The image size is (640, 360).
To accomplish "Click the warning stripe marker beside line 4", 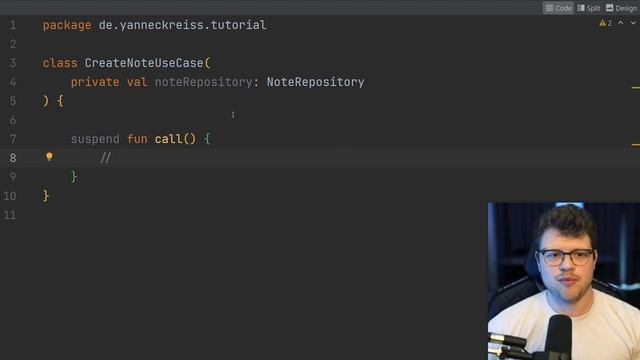I will tap(636, 87).
